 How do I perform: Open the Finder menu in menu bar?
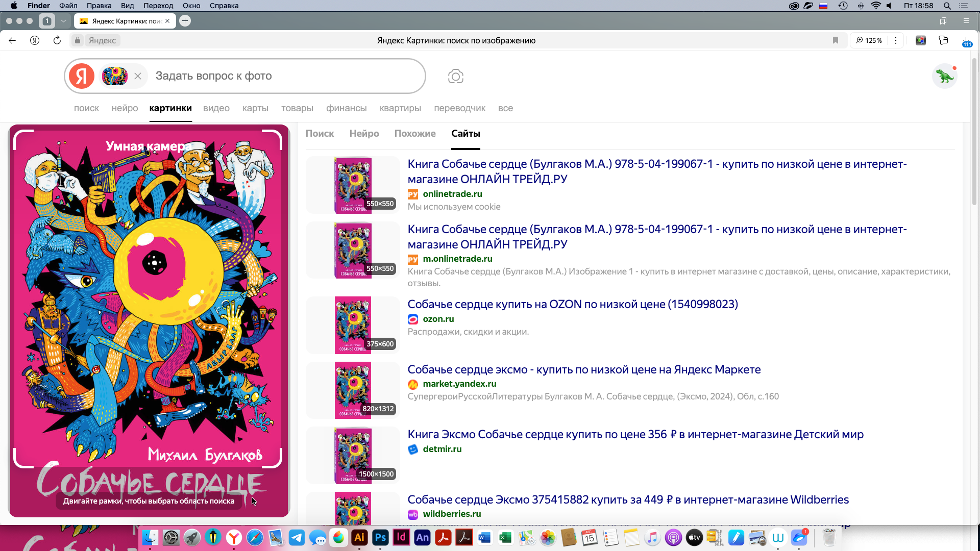tap(39, 6)
